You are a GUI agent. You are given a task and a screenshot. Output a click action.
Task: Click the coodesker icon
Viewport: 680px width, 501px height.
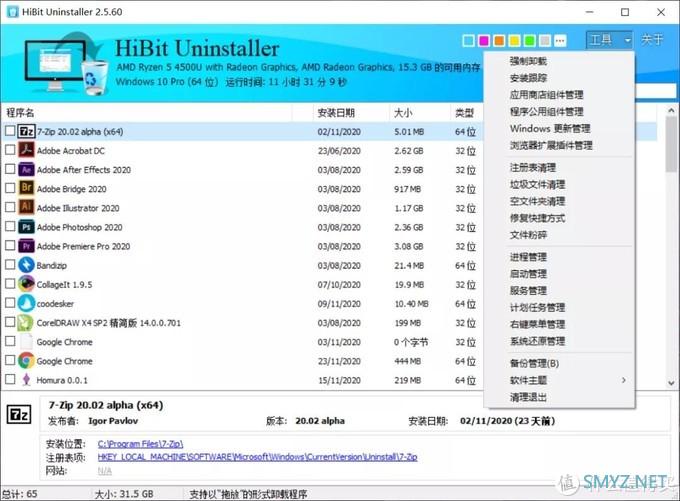click(26, 303)
